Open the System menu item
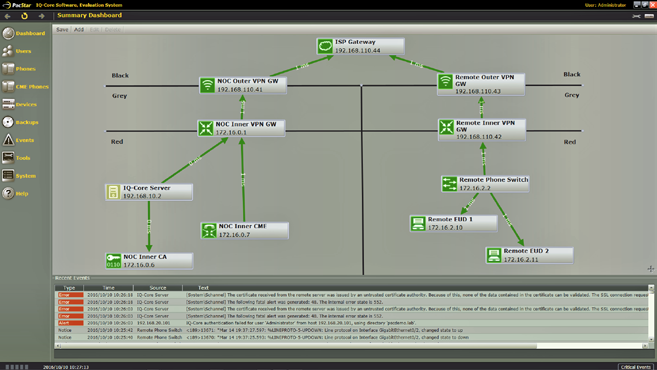Screen dimensions: 657x370 26,176
